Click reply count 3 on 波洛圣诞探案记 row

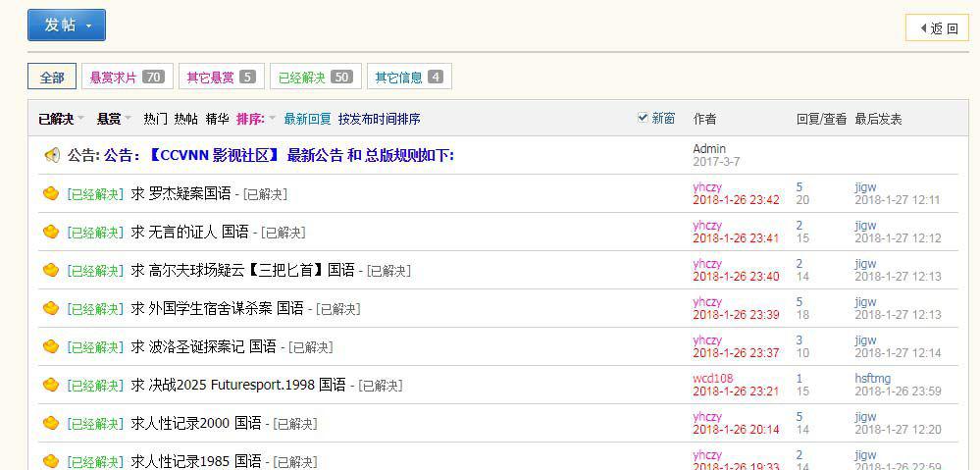pos(799,340)
